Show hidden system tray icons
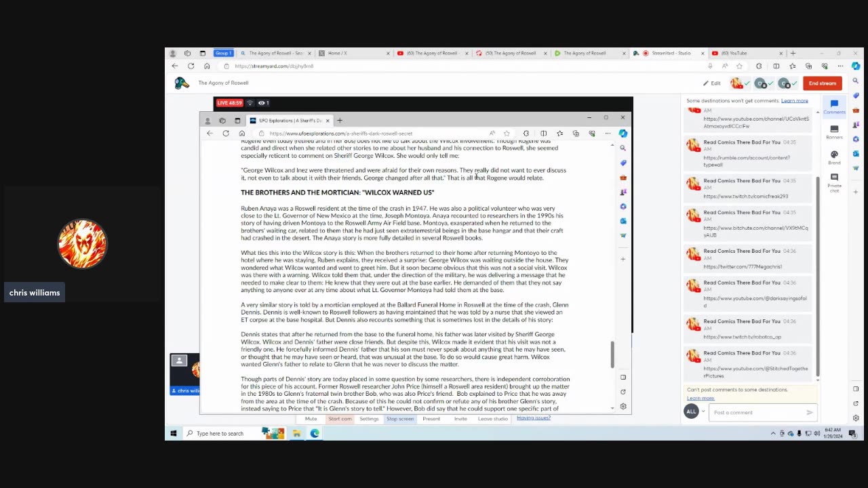This screenshot has width=868, height=488. click(773, 434)
